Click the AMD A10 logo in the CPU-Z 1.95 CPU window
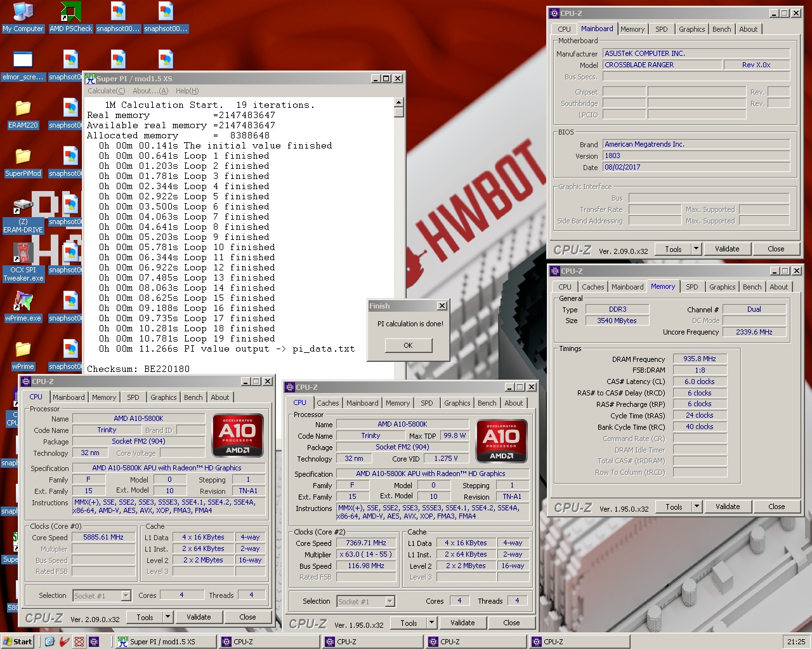812x650 pixels. (501, 441)
